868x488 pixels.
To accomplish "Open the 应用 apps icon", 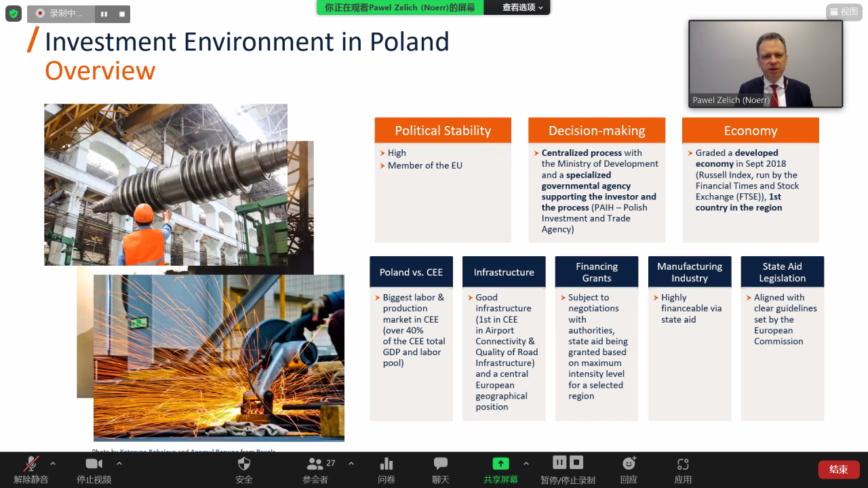I will coord(683,469).
